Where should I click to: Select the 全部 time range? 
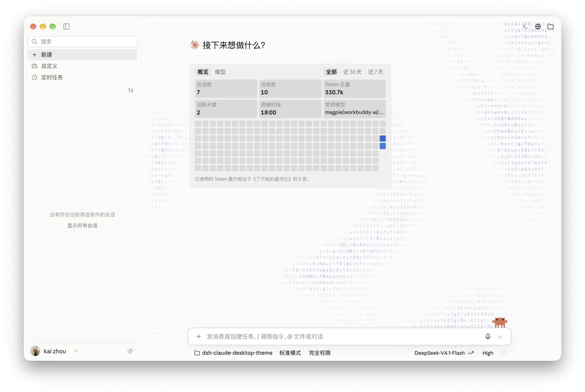coord(331,72)
